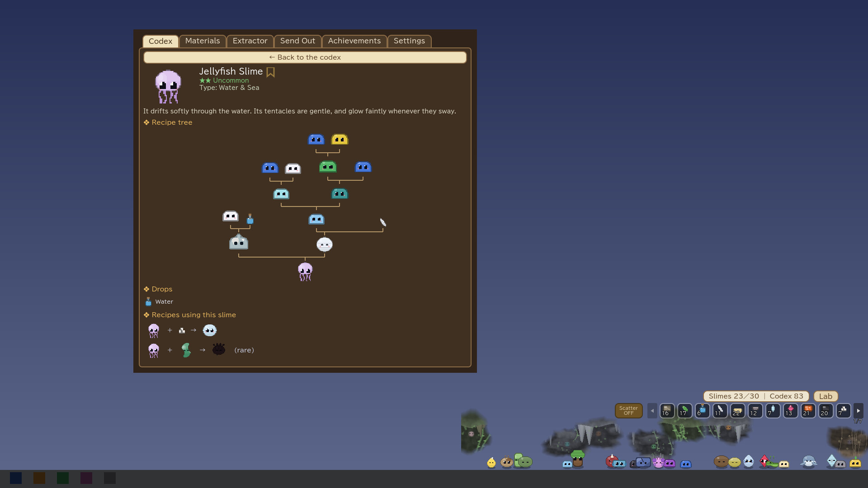Click the white feather ingredient in recipe tree

[383, 222]
